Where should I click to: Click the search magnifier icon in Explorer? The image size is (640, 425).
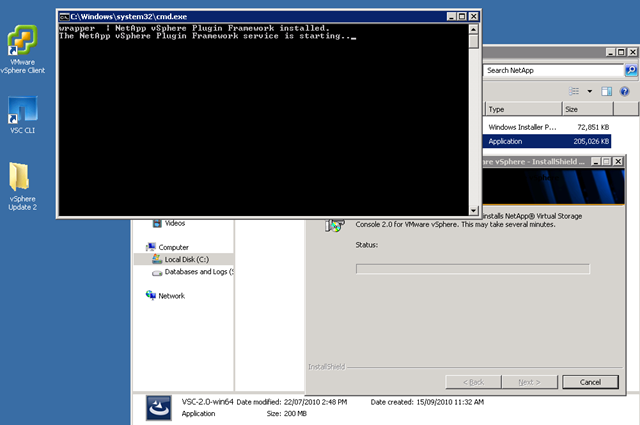631,70
